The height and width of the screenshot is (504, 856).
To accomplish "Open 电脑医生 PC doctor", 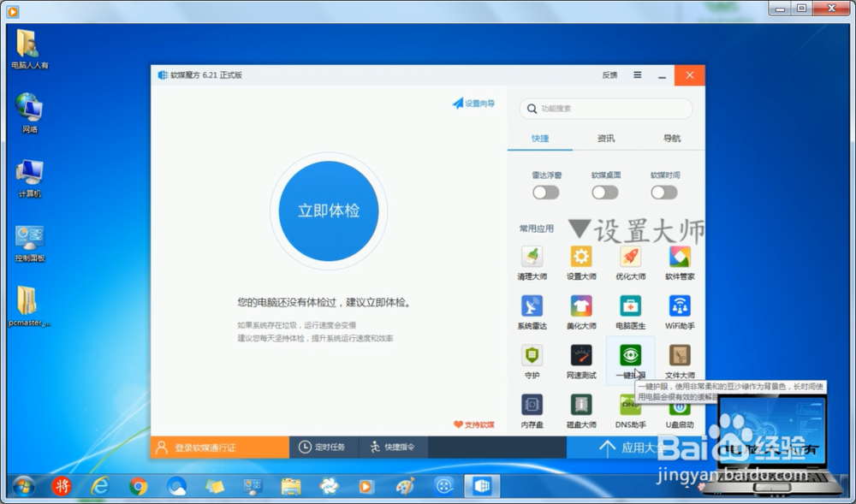I will (x=631, y=312).
